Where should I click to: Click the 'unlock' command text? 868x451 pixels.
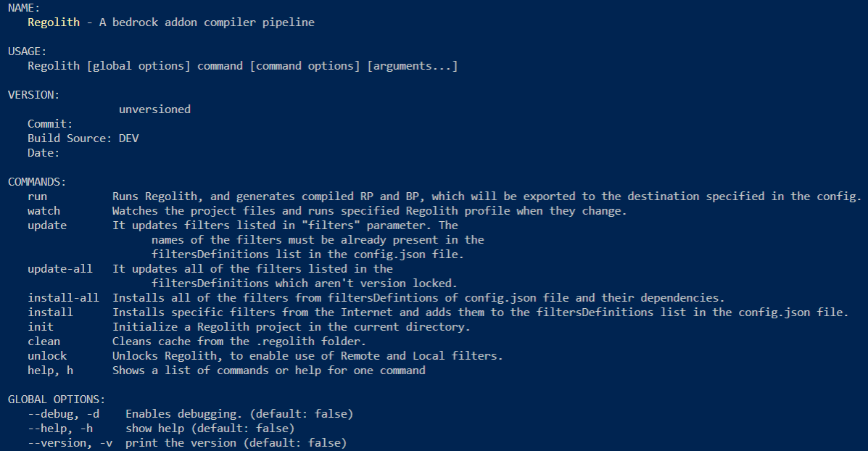[x=47, y=356]
